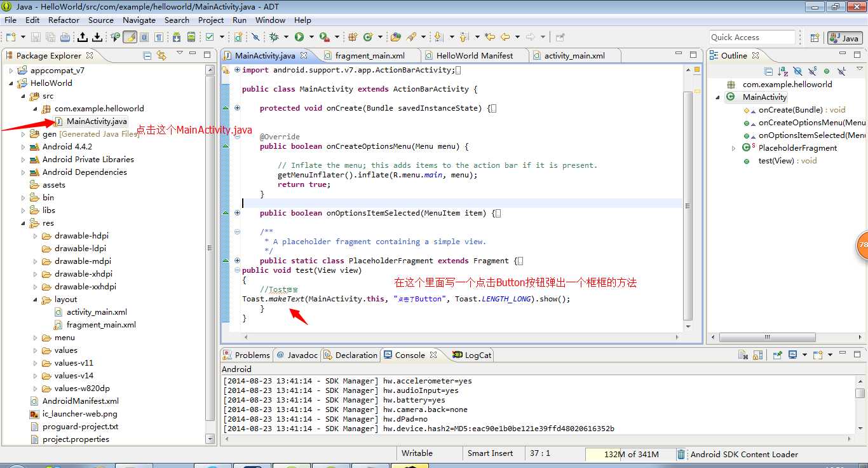868x468 pixels.
Task: Close the MainActivity.java editor tab
Action: pos(304,55)
